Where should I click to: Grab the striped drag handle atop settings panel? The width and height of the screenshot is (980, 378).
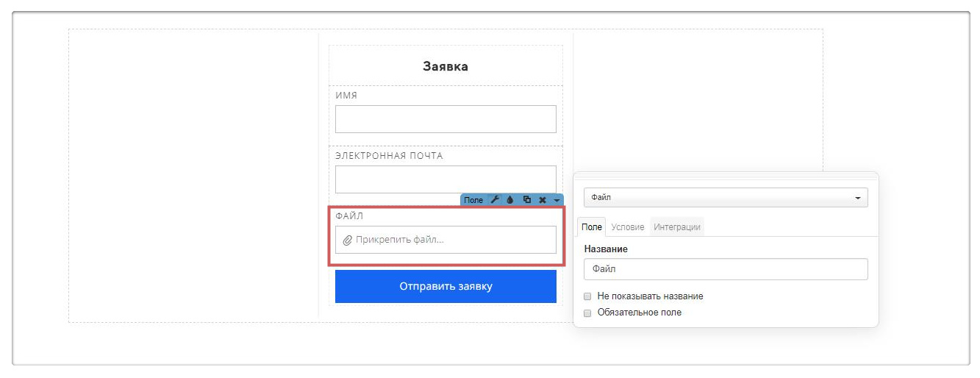725,176
